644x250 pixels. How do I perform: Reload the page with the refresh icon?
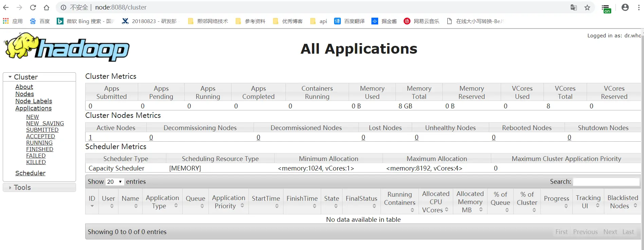pos(33,7)
